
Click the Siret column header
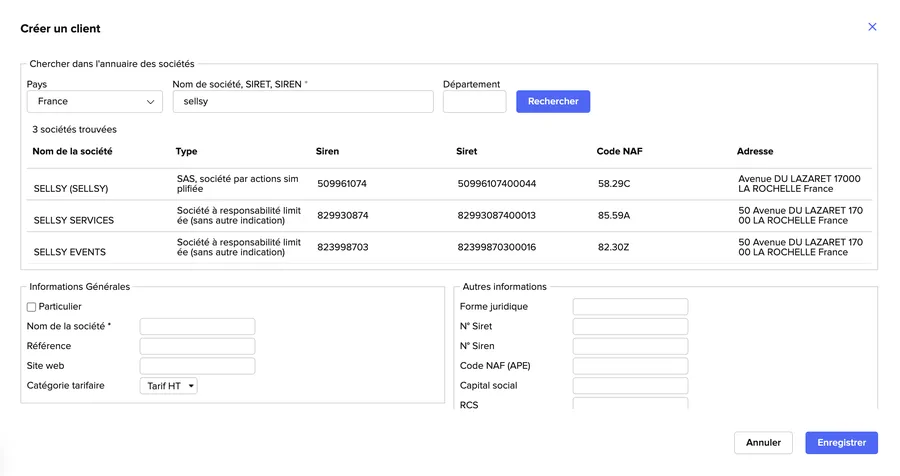[467, 152]
